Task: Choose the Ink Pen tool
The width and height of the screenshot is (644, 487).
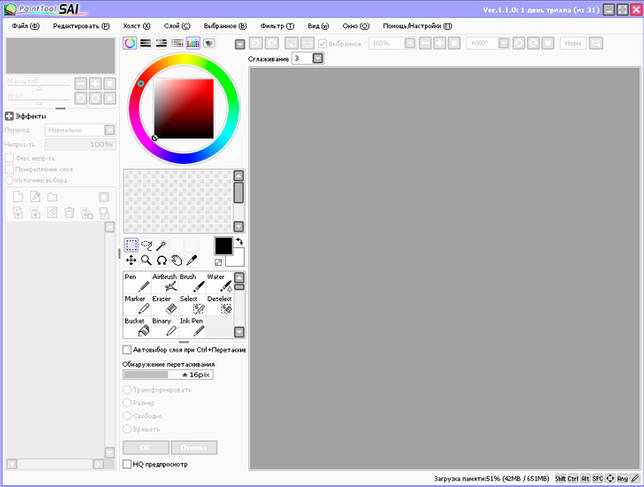Action: click(x=192, y=327)
